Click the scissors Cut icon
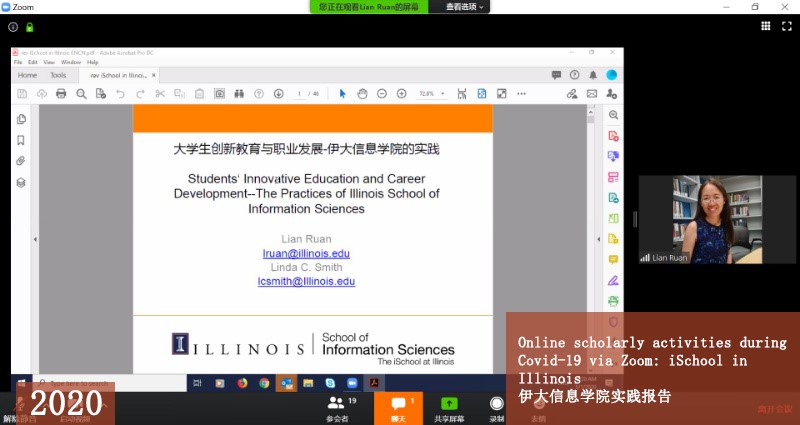 click(160, 94)
